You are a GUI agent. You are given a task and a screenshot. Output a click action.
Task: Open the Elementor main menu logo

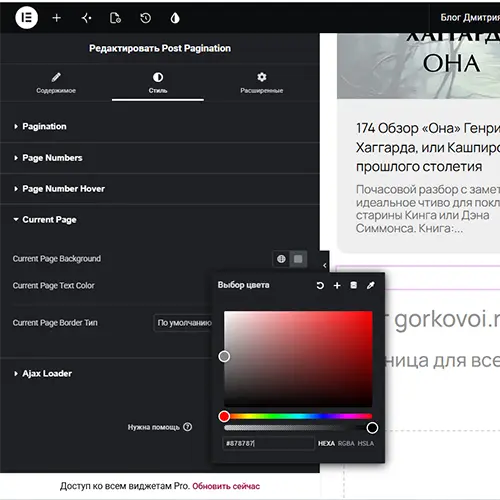coord(26,18)
